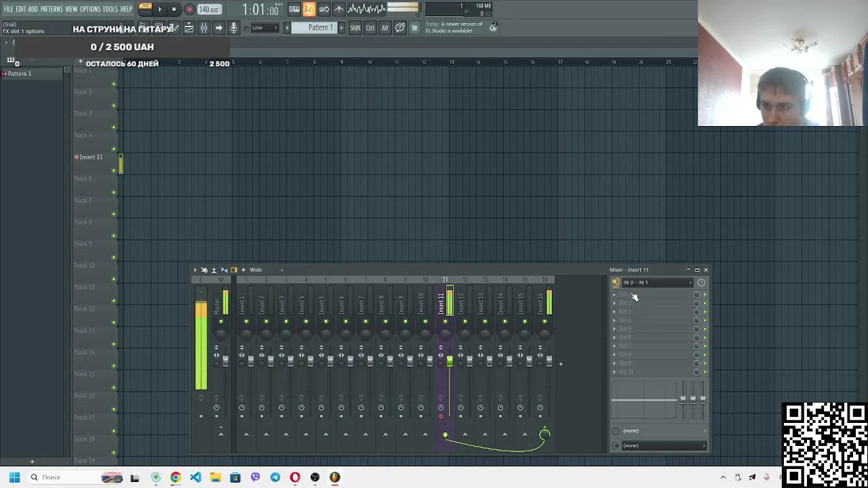Click the mixer plus add icon
This screenshot has height=488, width=868.
point(243,270)
